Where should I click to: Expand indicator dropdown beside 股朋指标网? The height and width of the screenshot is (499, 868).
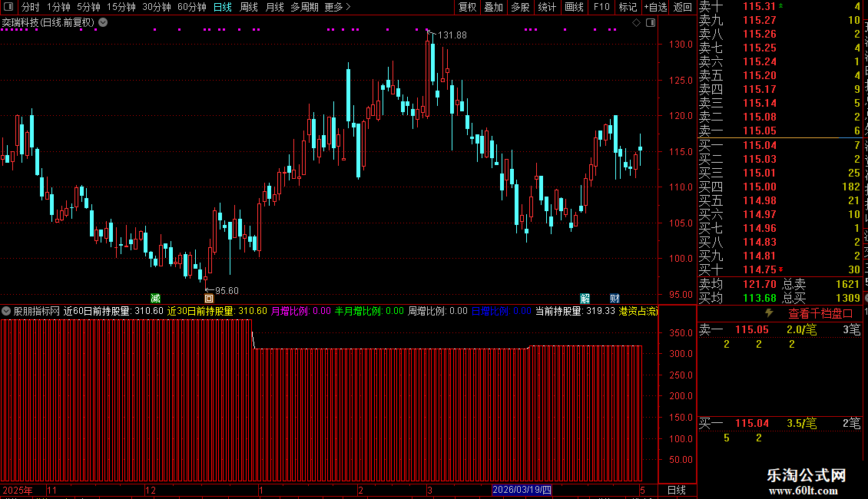pos(6,311)
